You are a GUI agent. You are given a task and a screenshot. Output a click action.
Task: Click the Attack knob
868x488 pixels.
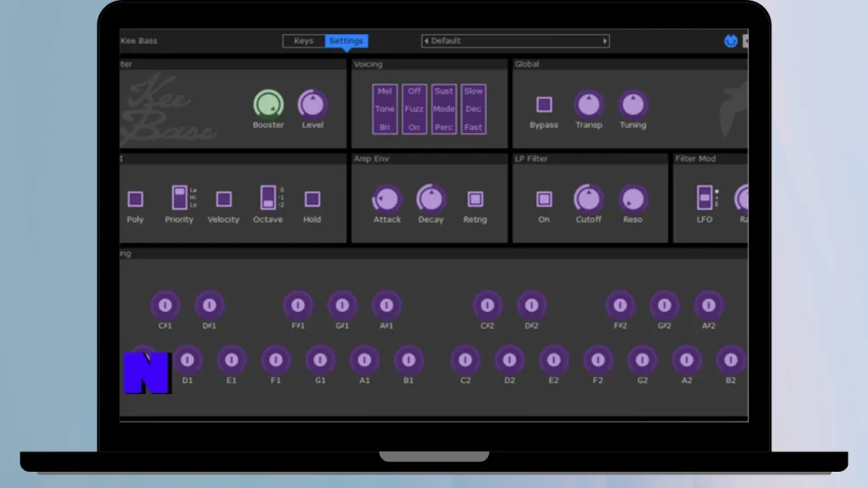click(x=387, y=199)
